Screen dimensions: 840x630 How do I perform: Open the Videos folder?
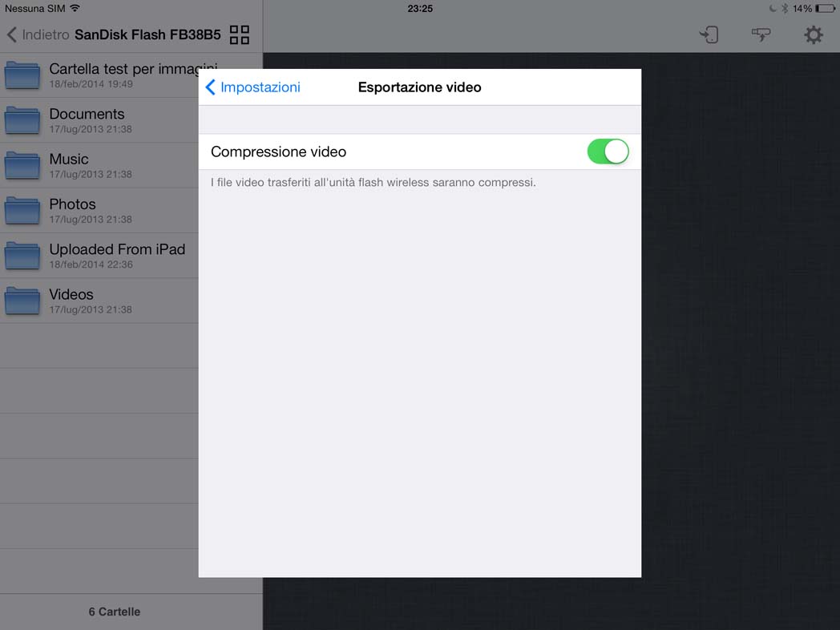click(x=99, y=301)
